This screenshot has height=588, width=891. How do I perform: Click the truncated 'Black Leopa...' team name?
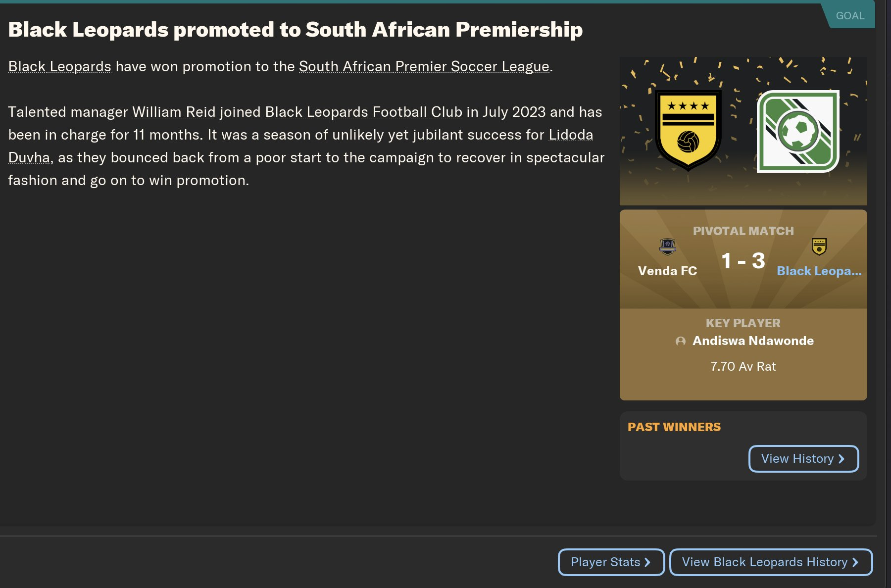click(x=819, y=271)
